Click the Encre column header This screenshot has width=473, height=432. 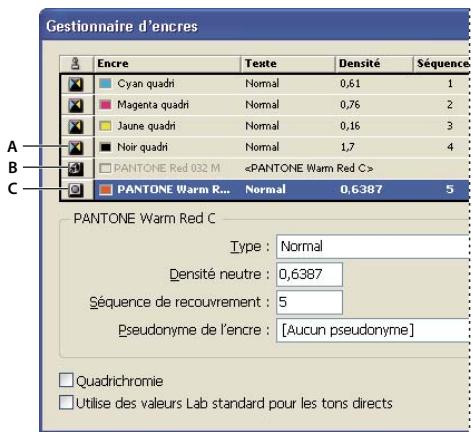(x=167, y=64)
